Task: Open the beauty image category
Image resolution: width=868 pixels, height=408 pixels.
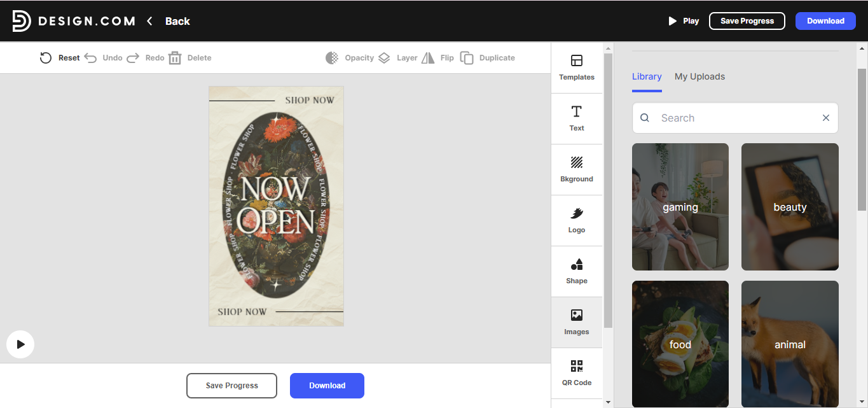Action: click(790, 207)
